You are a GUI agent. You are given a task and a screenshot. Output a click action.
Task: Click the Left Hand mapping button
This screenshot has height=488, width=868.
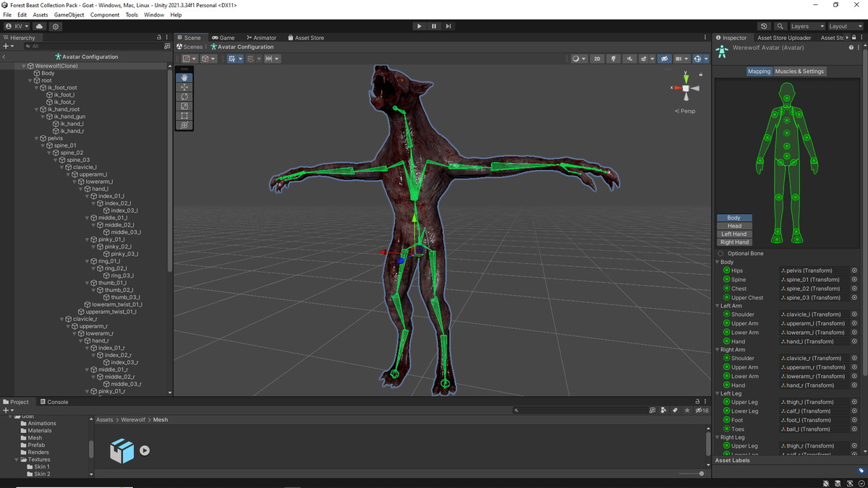click(734, 234)
